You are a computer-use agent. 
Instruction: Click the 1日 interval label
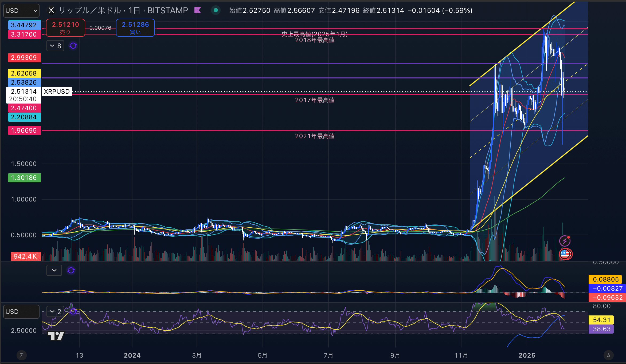click(134, 10)
